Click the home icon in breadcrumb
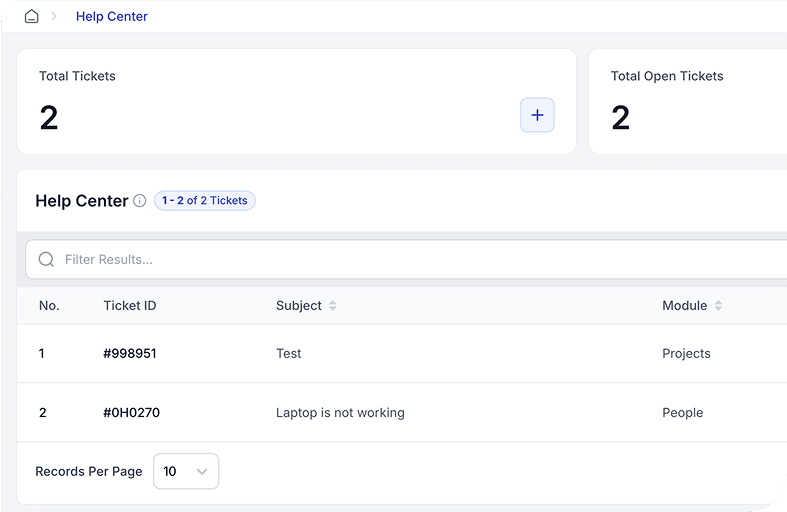The image size is (787, 512). click(31, 17)
